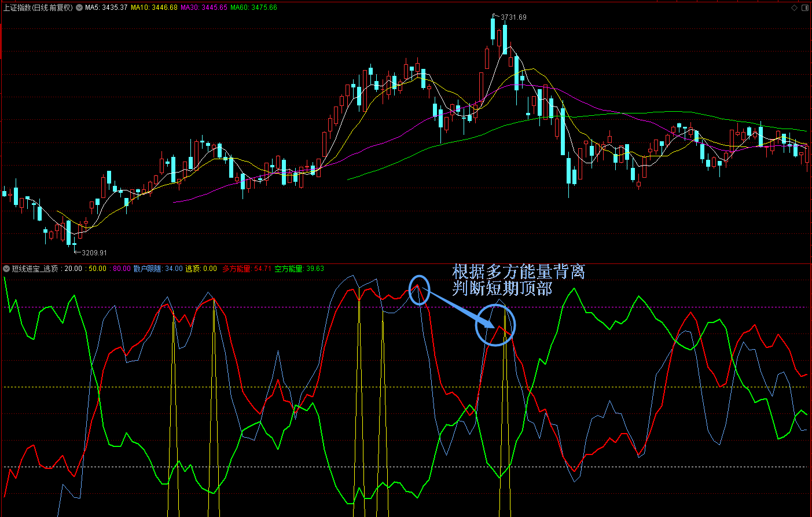
Task: Select the MA60: 3475.66 value label
Action: tap(253, 8)
